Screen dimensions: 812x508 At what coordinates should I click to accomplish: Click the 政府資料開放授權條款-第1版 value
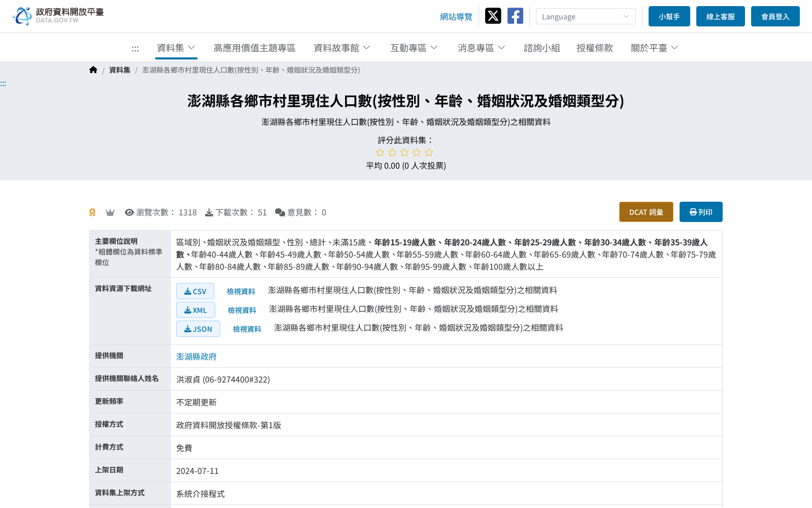(228, 425)
